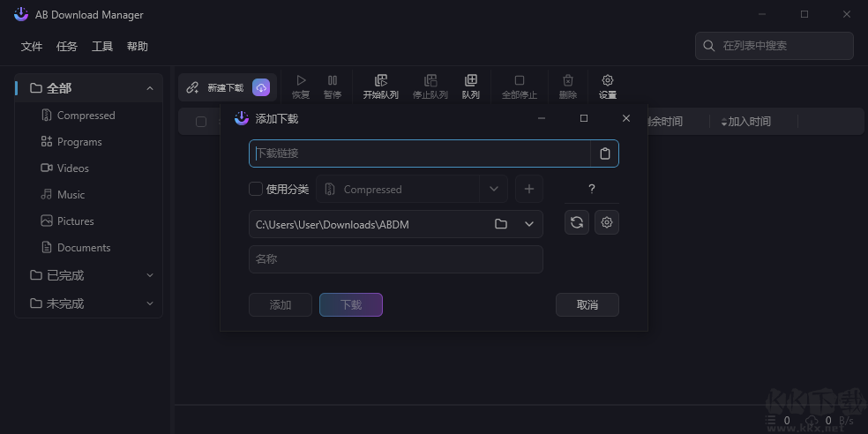Image resolution: width=868 pixels, height=434 pixels.
Task: Select the Documents category in sidebar
Action: [x=88, y=248]
